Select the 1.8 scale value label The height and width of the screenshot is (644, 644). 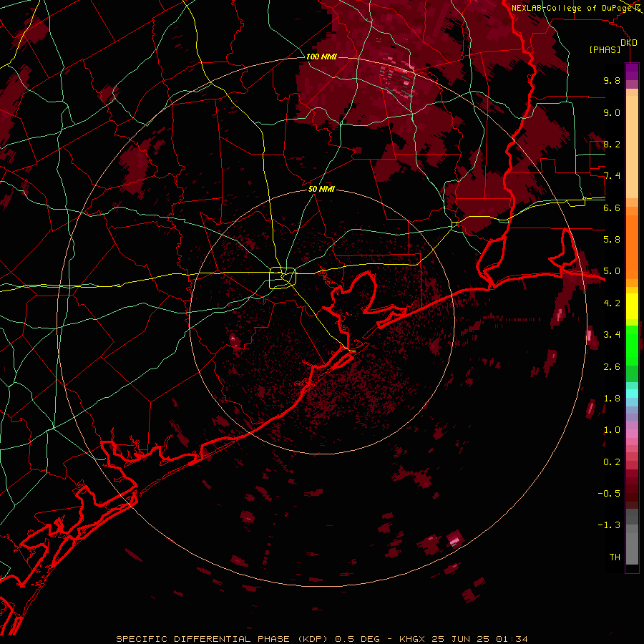612,399
